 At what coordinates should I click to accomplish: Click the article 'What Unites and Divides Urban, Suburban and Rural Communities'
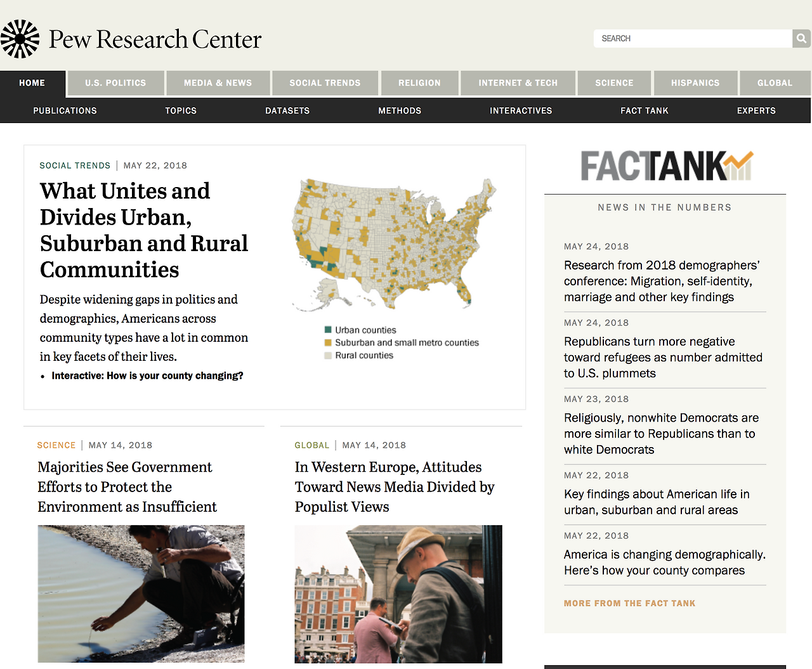[144, 230]
